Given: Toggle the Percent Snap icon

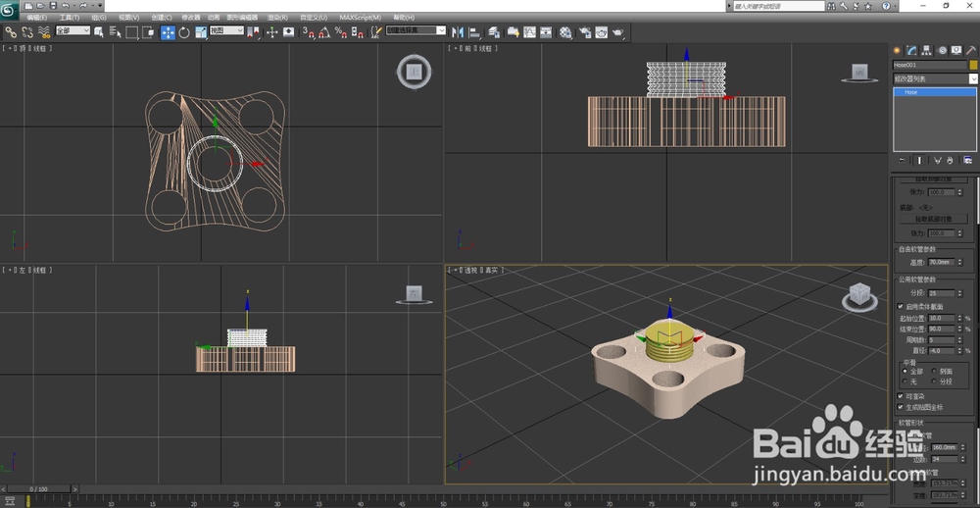Looking at the screenshot, I should [x=341, y=32].
